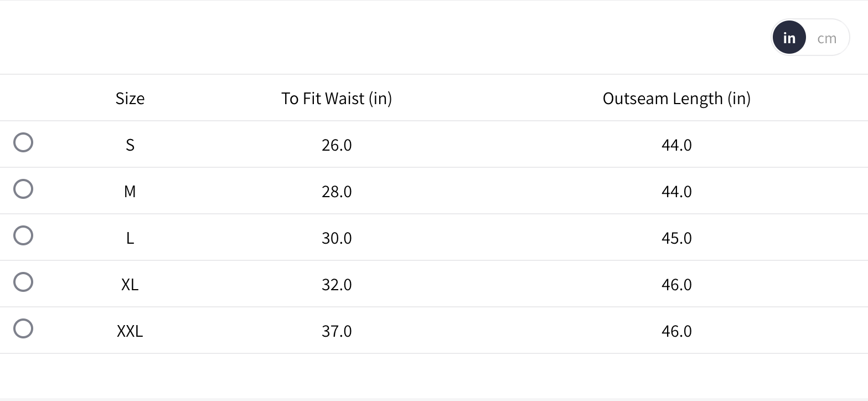Click the 30.0 waist measurement
This screenshot has height=401, width=868.
click(337, 238)
